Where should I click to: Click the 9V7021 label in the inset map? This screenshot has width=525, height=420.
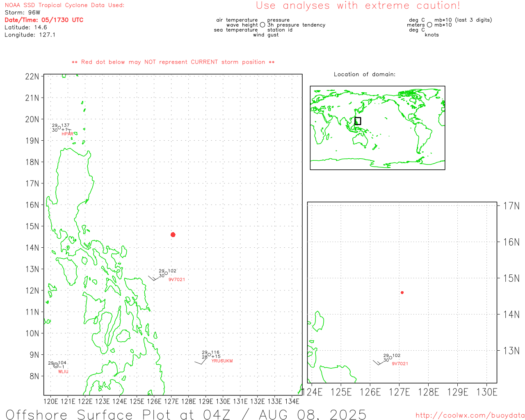click(400, 363)
